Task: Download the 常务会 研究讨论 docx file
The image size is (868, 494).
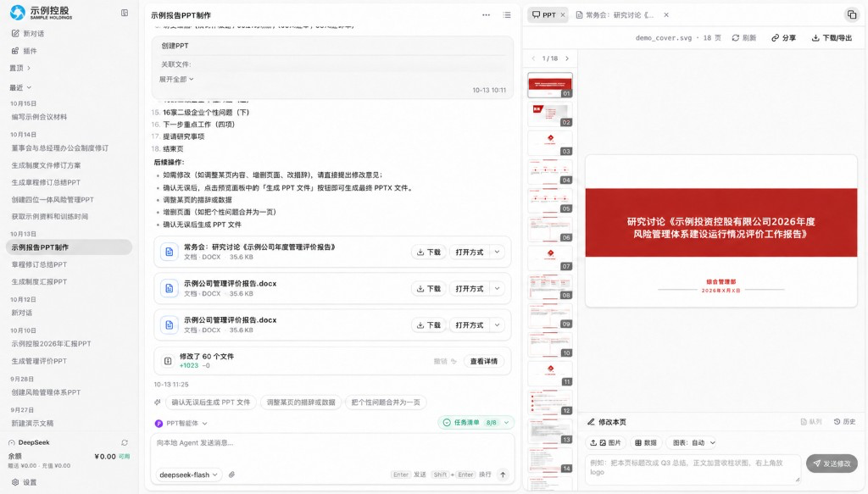Action: (428, 253)
